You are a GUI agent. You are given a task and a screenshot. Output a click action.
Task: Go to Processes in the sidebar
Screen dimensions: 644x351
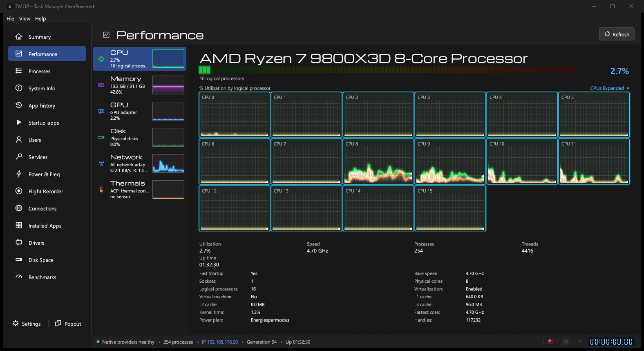(x=47, y=71)
